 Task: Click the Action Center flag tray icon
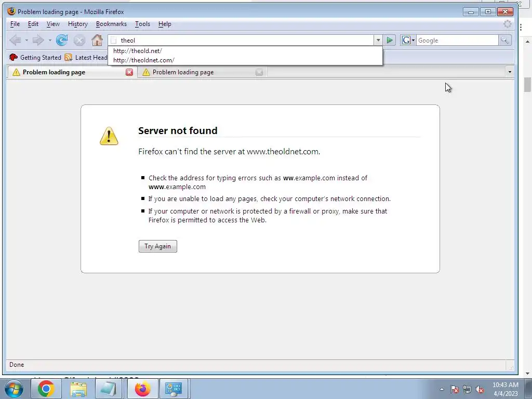[455, 389]
